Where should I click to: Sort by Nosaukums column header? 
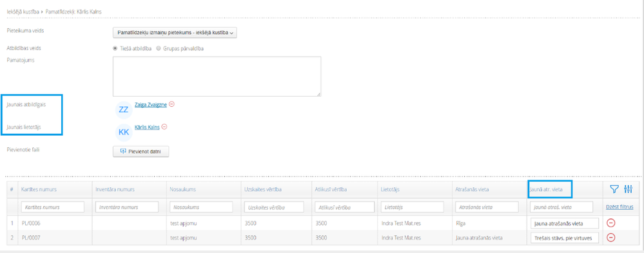coord(183,189)
